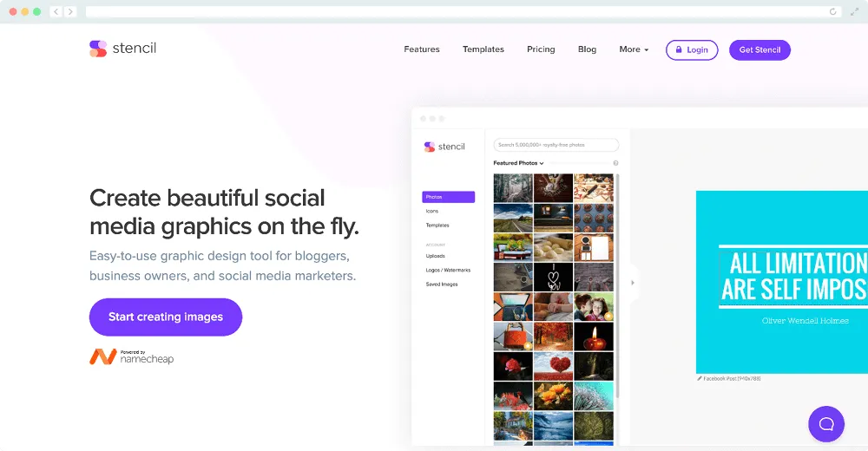Viewport: 868px width, 451px height.
Task: Expand the Featured Photos dropdown
Action: point(519,163)
